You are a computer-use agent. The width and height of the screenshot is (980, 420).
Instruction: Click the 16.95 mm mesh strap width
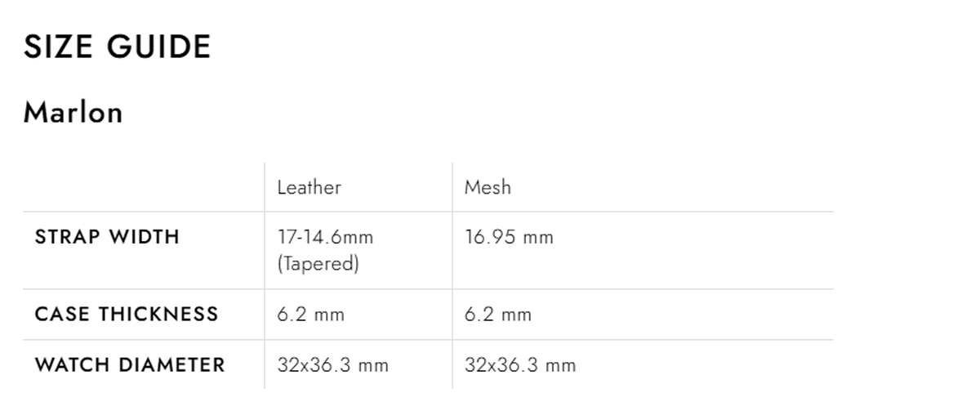coord(509,237)
